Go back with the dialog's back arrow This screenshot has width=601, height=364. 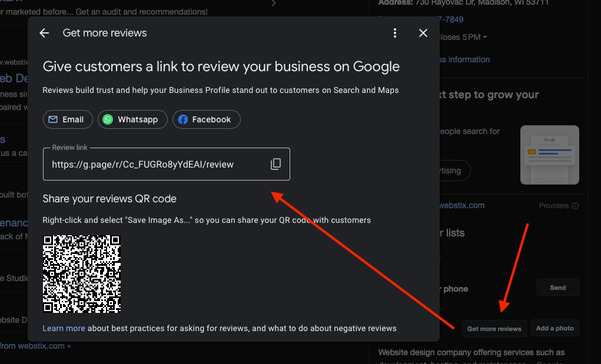pyautogui.click(x=44, y=33)
